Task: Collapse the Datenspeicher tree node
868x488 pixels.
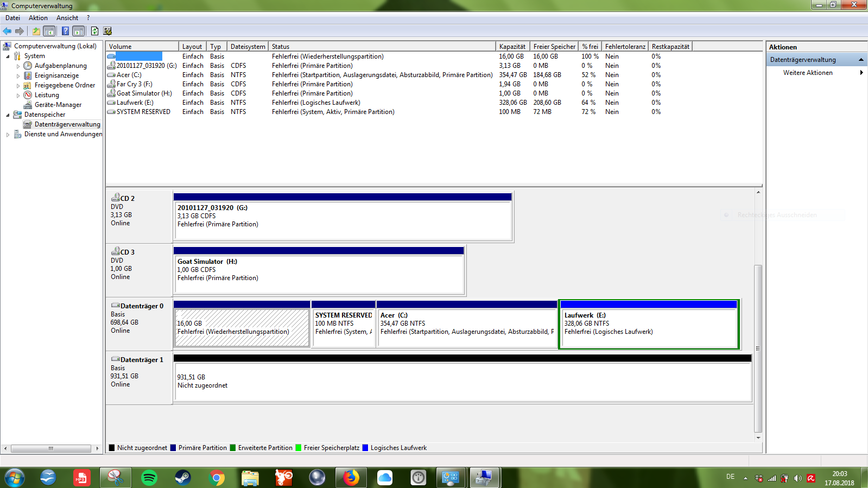Action: (x=8, y=115)
